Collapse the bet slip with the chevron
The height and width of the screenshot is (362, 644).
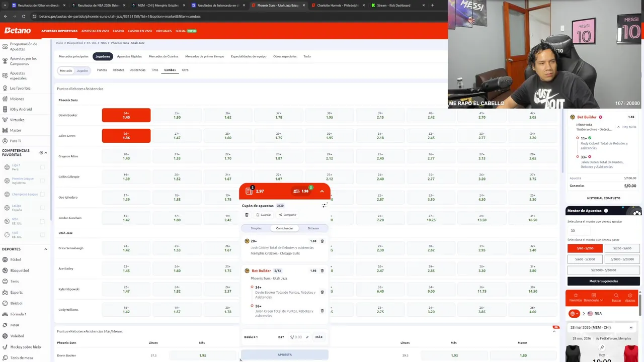click(322, 191)
